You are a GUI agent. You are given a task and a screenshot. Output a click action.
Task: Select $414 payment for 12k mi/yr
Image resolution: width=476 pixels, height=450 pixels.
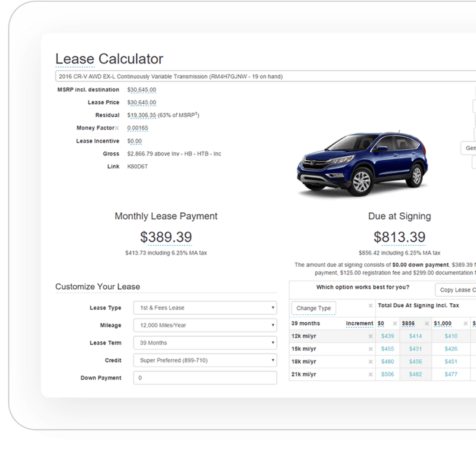click(x=416, y=336)
